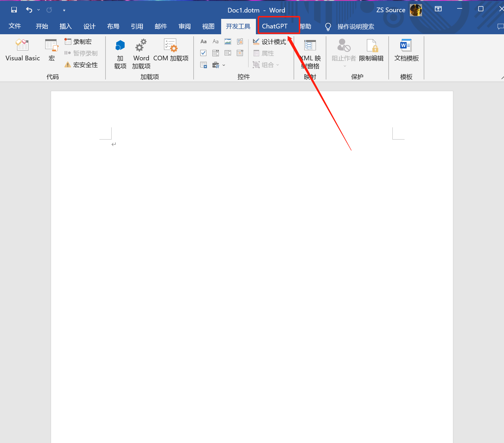The height and width of the screenshot is (443, 504).
Task: Toggle 设计模式 (Design Mode)
Action: (x=270, y=42)
